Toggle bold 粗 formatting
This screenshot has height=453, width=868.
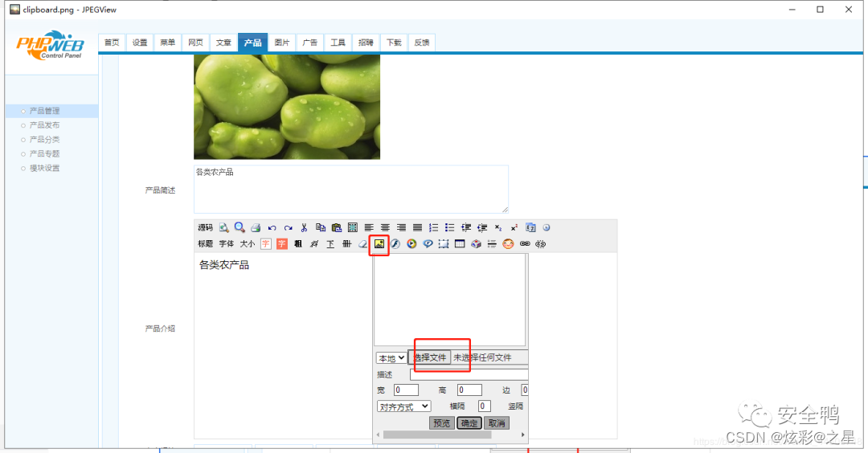pos(298,244)
